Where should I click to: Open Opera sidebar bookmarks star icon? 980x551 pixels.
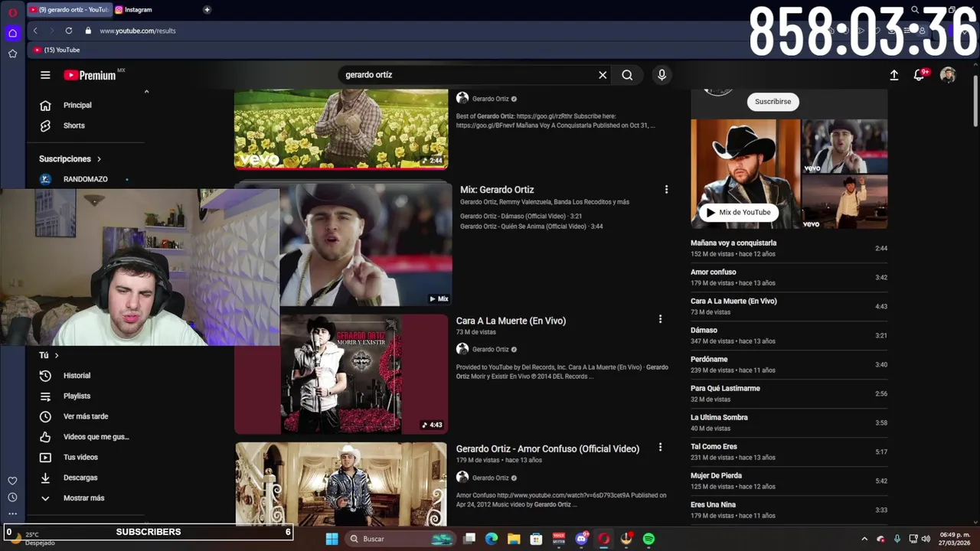point(12,54)
